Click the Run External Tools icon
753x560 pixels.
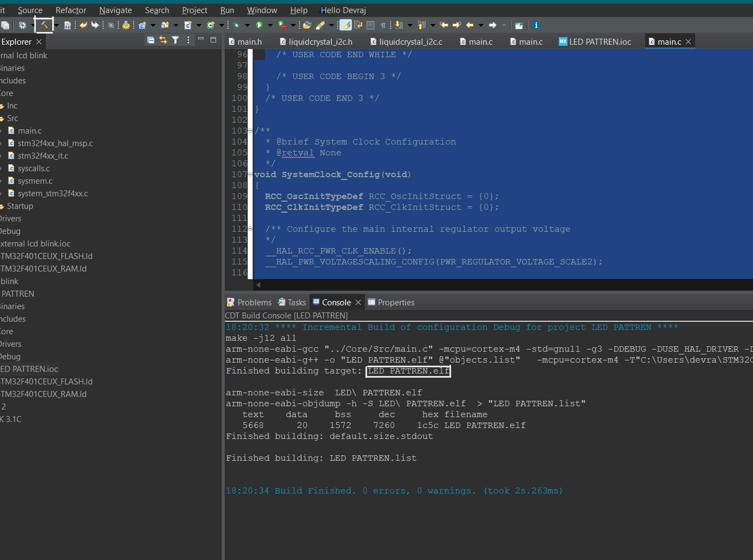282,25
